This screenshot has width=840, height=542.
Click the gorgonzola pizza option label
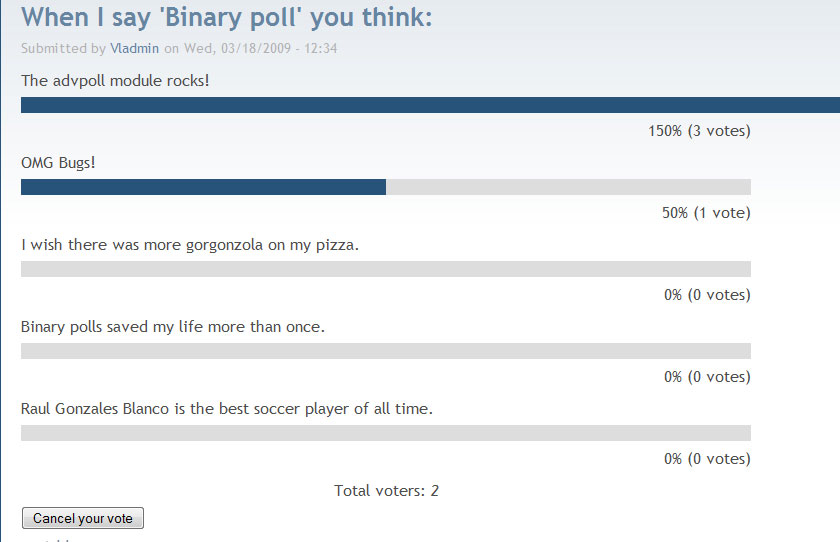189,244
